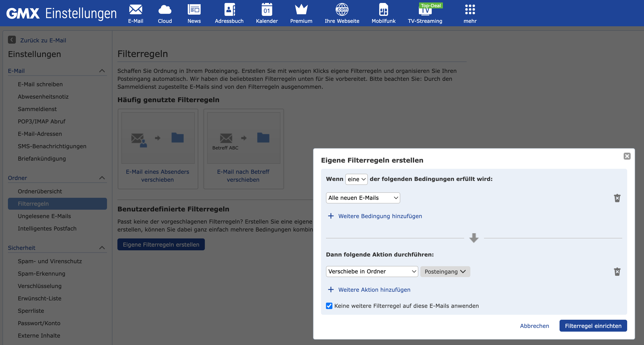The image size is (644, 345).
Task: Open the Adressbuch icon
Action: 229,10
